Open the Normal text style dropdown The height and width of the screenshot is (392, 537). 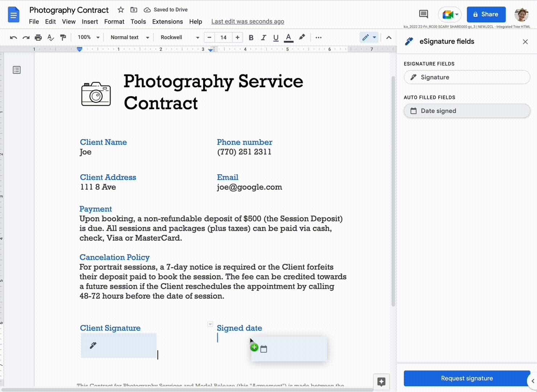(x=130, y=37)
